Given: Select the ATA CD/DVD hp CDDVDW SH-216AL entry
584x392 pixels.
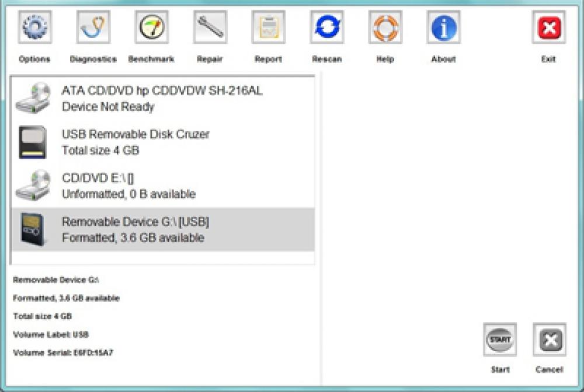Looking at the screenshot, I should tap(162, 98).
